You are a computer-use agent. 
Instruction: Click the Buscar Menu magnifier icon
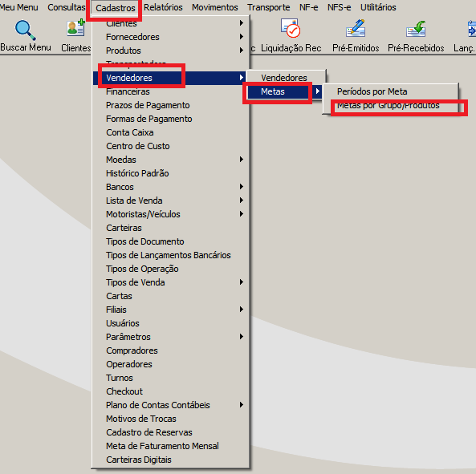pyautogui.click(x=25, y=30)
